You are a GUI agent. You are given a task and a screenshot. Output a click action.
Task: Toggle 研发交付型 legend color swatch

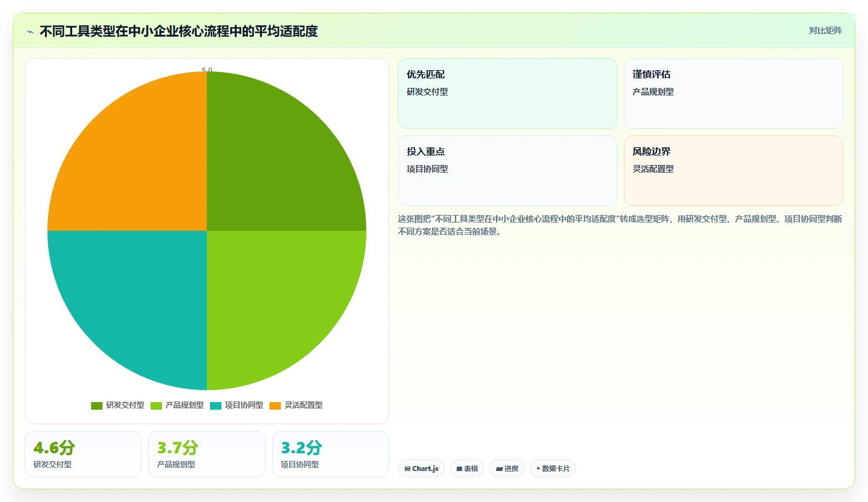97,405
